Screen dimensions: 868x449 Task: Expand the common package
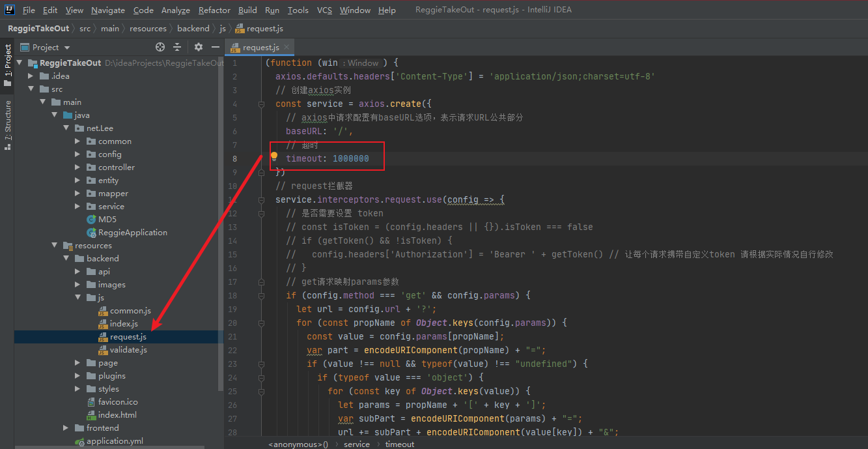[x=77, y=141]
